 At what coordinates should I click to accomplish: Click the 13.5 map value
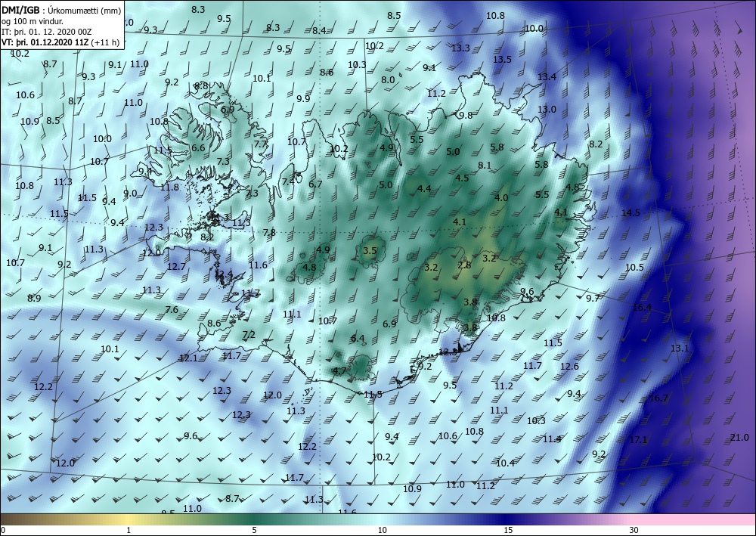[502, 59]
